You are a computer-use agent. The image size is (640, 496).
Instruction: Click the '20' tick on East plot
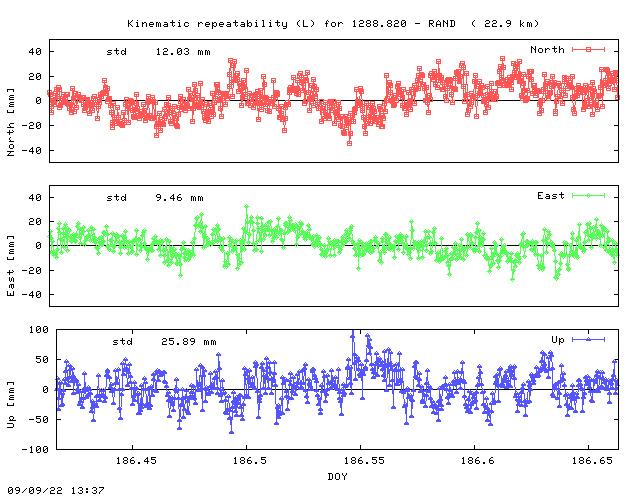pos(35,222)
